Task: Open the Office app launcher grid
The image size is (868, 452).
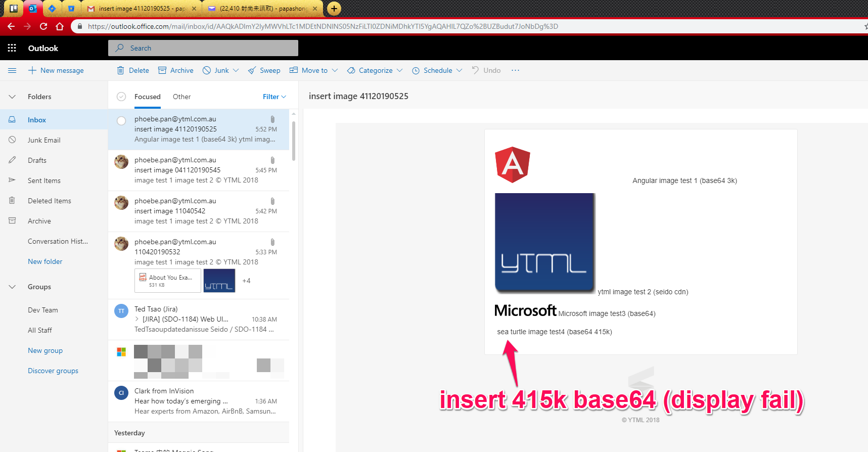Action: [12, 48]
